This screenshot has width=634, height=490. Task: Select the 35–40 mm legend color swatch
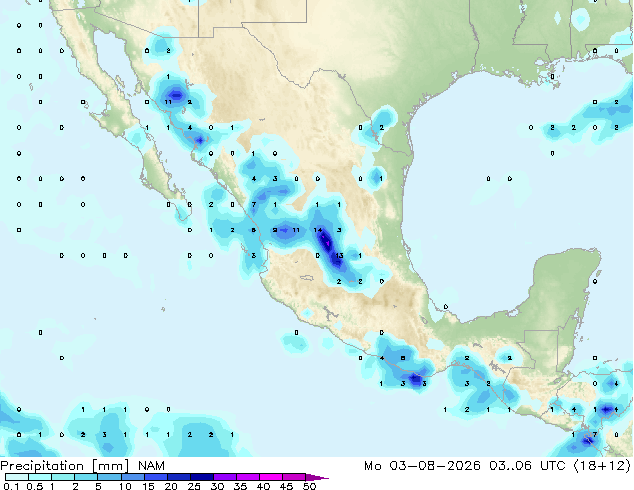tap(247, 477)
